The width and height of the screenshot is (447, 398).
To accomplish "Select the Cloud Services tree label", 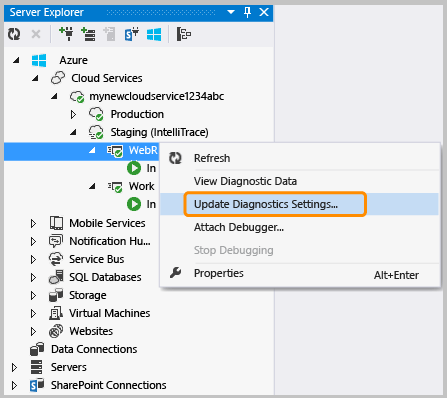I will (107, 78).
